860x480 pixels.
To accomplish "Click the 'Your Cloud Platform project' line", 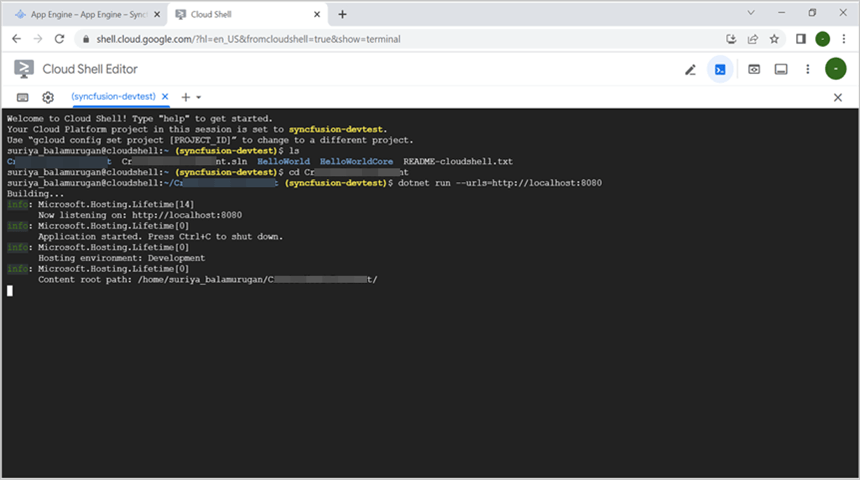I will pos(197,129).
